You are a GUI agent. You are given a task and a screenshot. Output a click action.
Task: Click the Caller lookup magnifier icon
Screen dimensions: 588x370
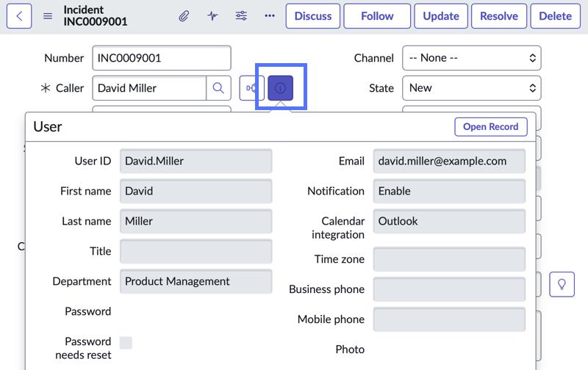[x=218, y=88]
